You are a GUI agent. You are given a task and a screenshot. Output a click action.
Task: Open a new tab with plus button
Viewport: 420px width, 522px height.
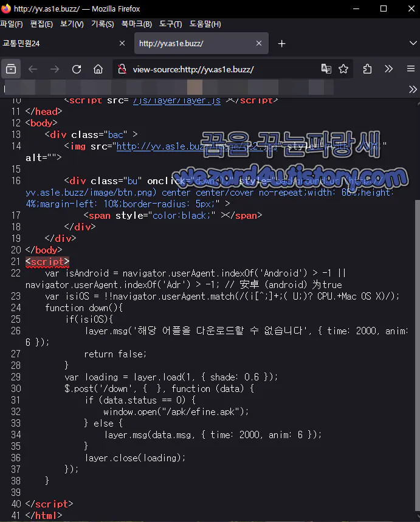pos(282,44)
